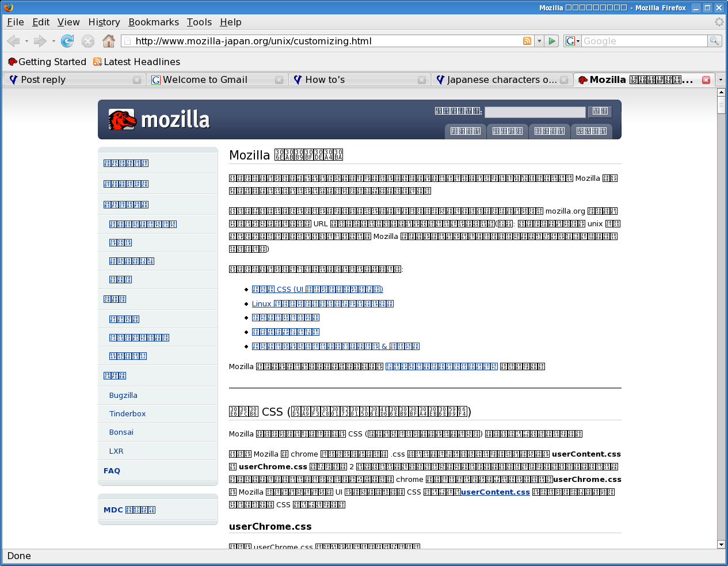
Task: Click the Back navigation arrow
Action: pyautogui.click(x=13, y=41)
